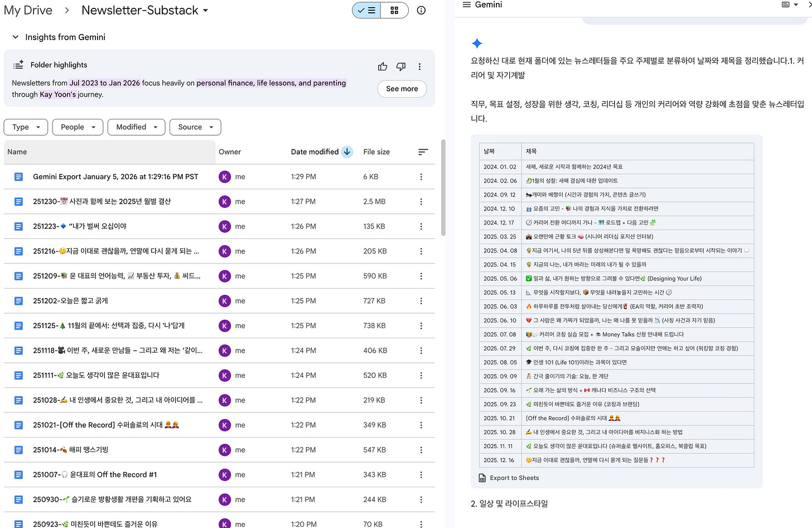
Task: Select the list view toggle
Action: pyautogui.click(x=366, y=10)
